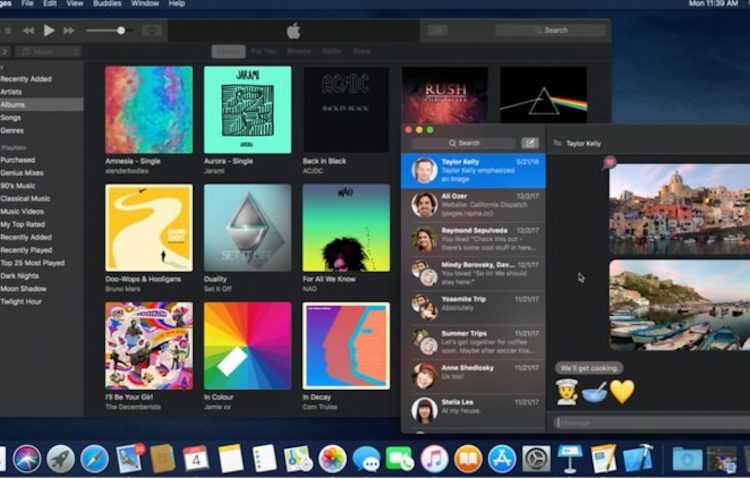750x478 pixels.
Task: Open Safari from the Dock
Action: tap(94, 459)
